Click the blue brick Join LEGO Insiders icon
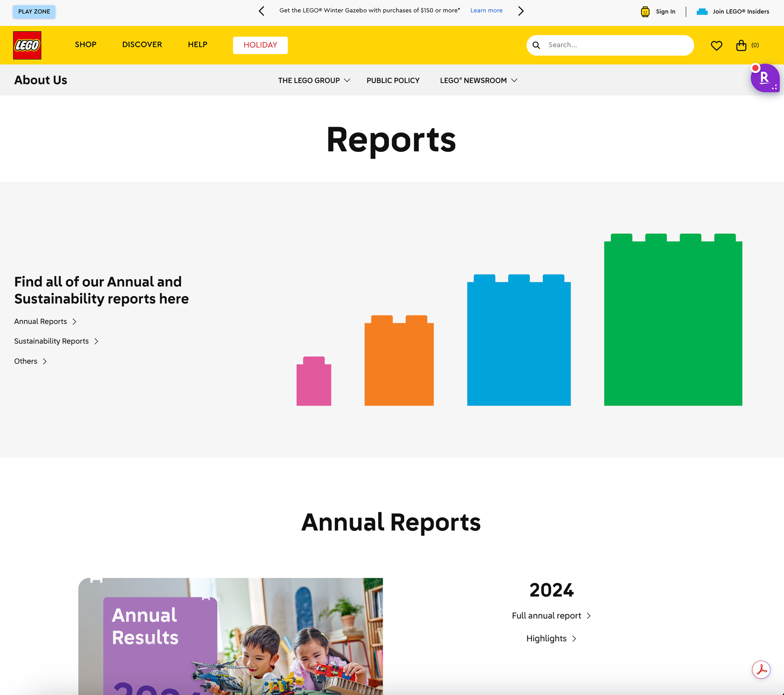Viewport: 784px width, 695px height. (702, 11)
